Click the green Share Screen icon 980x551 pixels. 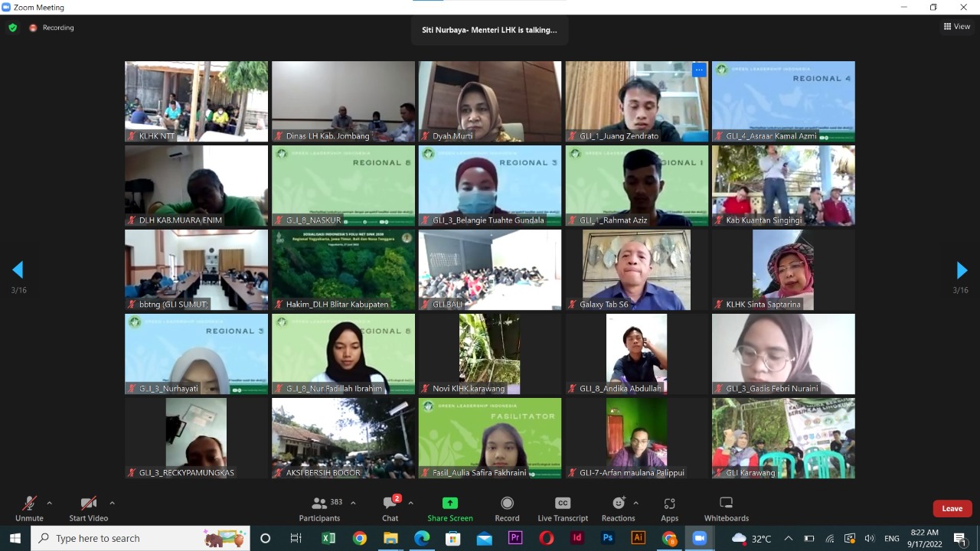(449, 504)
